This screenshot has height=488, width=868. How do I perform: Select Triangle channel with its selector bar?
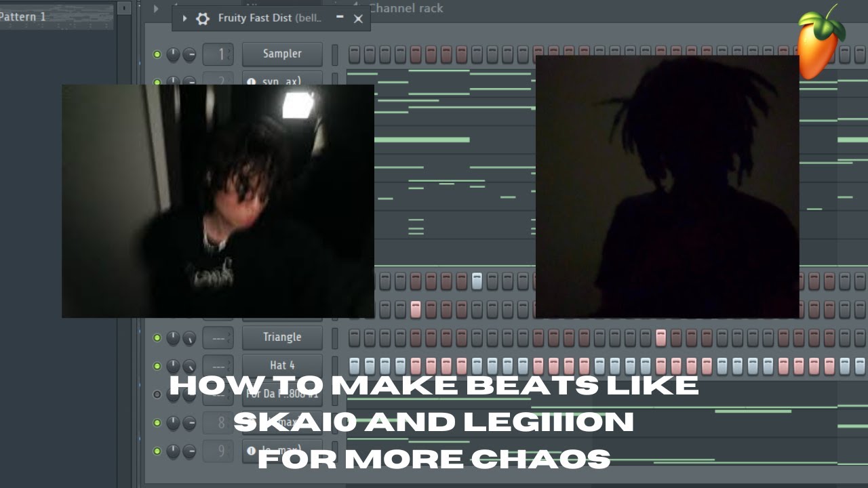click(334, 338)
